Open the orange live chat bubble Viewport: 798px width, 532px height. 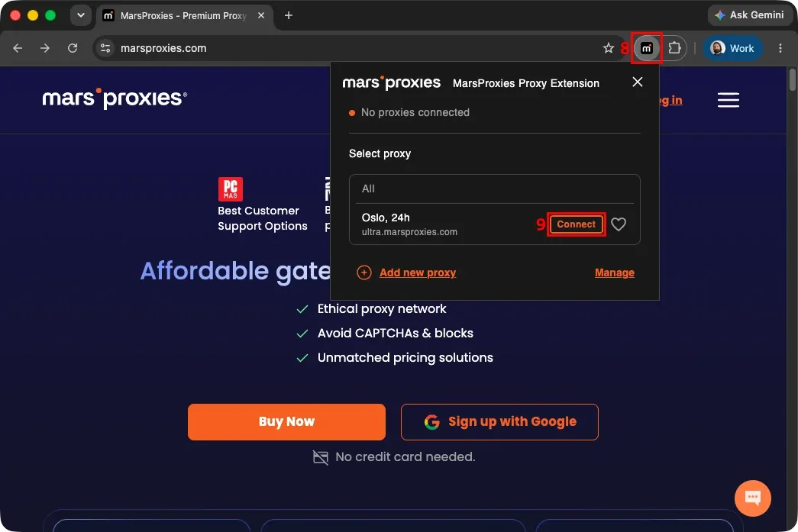point(753,498)
